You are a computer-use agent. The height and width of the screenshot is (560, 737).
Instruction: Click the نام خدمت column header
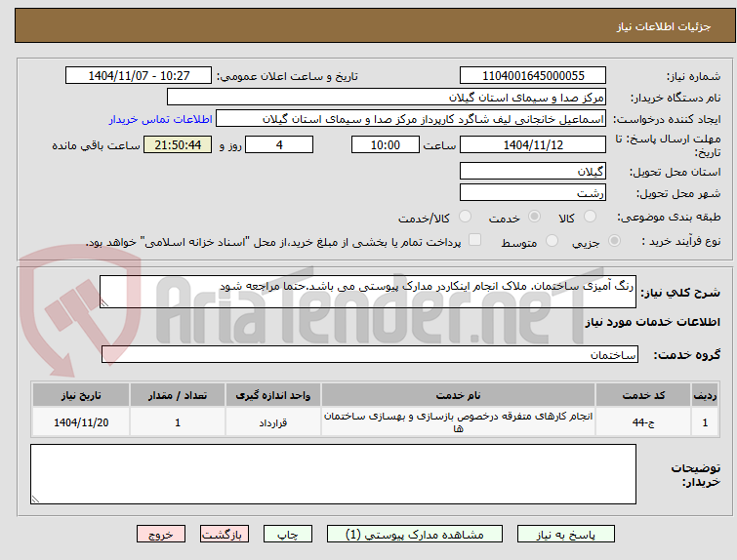pos(458,395)
